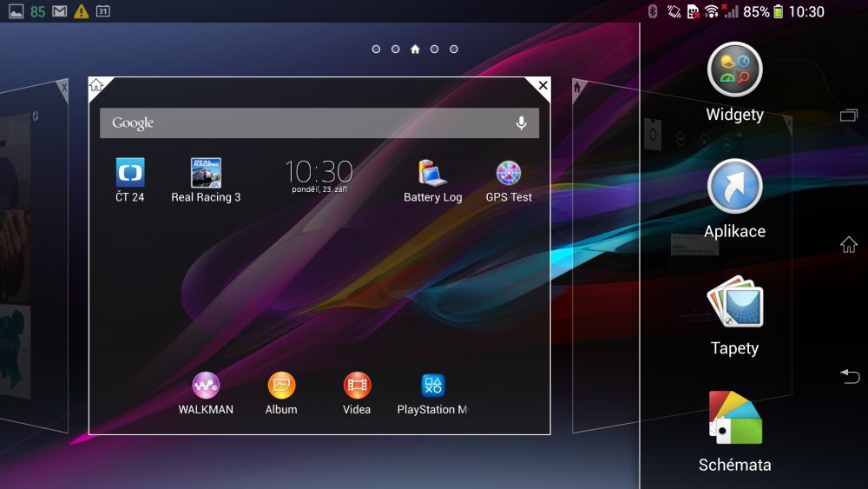Open the Battery Log app

coord(432,181)
